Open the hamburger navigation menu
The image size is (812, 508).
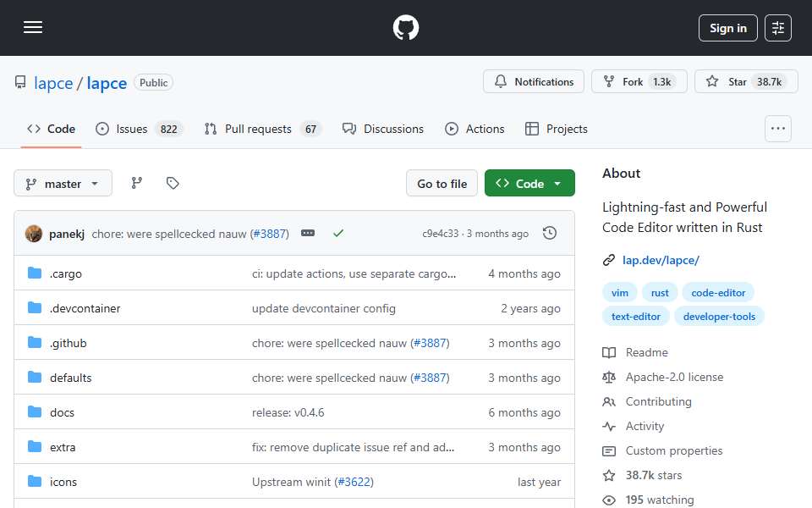tap(33, 27)
